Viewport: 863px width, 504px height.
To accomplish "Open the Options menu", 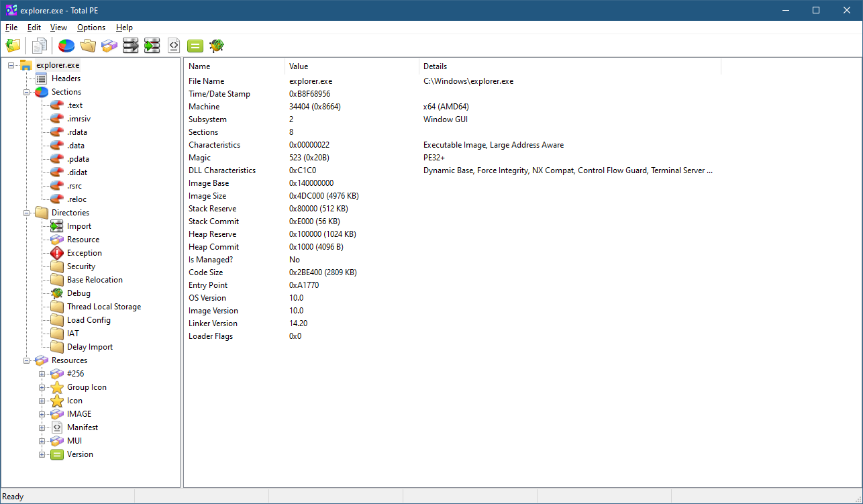I will pyautogui.click(x=91, y=28).
